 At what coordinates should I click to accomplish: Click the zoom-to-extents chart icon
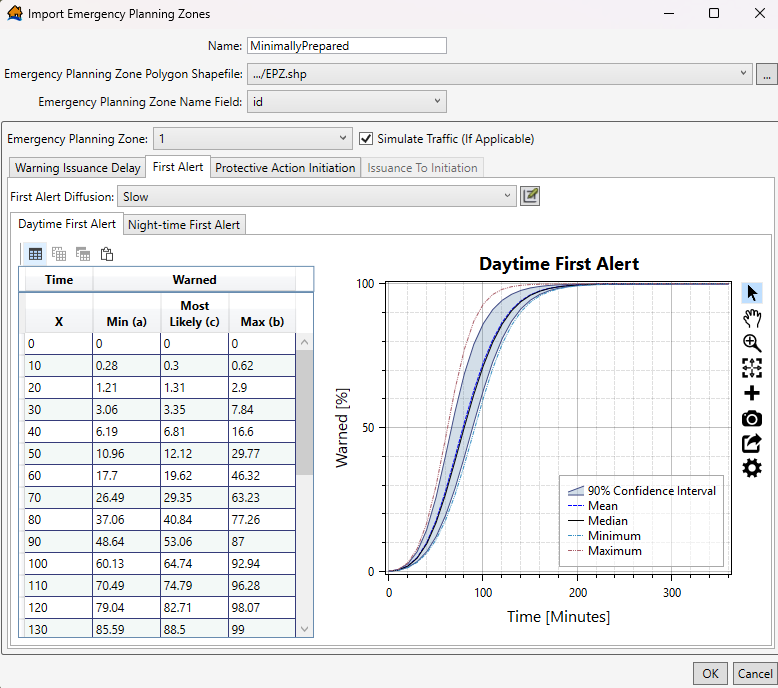pos(751,368)
